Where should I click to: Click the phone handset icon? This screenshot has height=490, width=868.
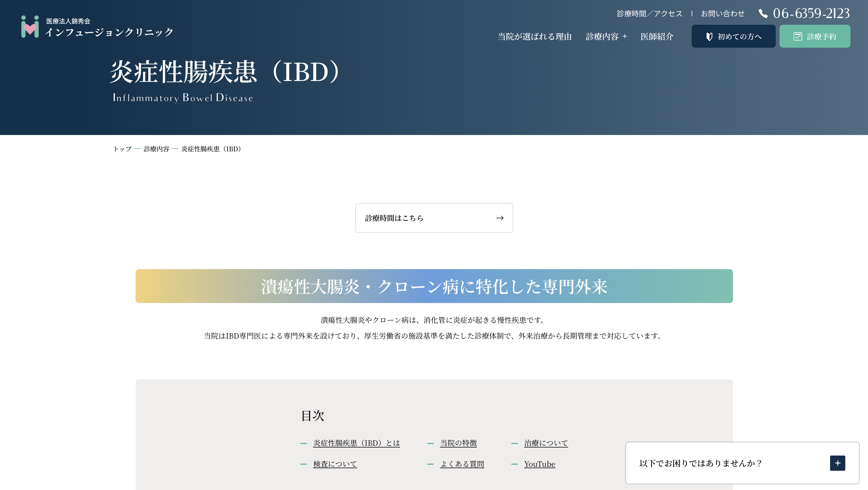[763, 13]
